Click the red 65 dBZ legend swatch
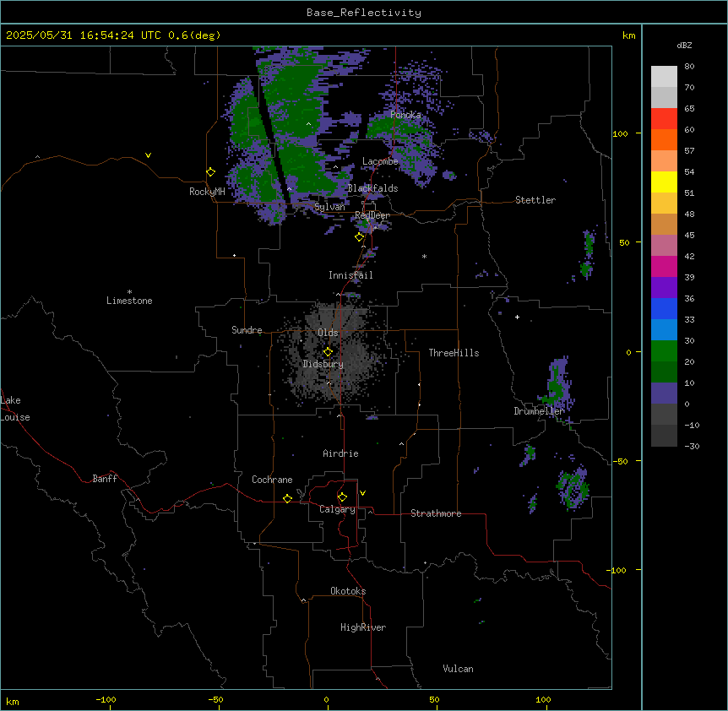 click(x=664, y=119)
